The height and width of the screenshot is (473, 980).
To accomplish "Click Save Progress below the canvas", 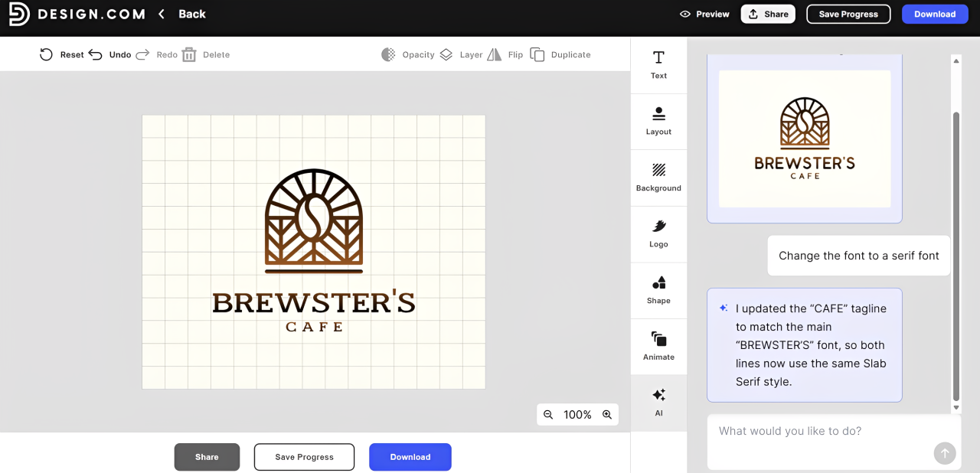I will click(304, 457).
